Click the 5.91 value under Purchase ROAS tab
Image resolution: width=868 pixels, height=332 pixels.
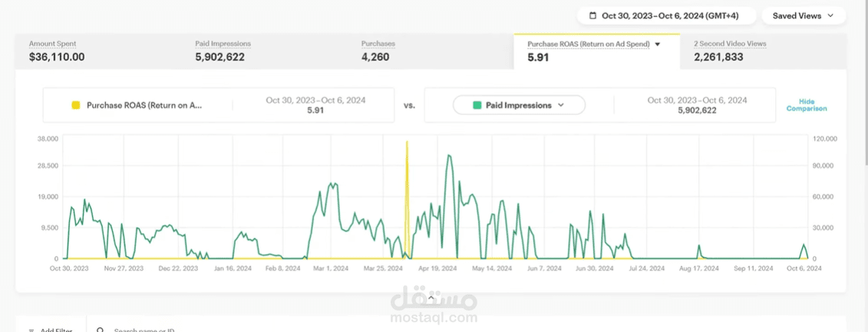[538, 57]
